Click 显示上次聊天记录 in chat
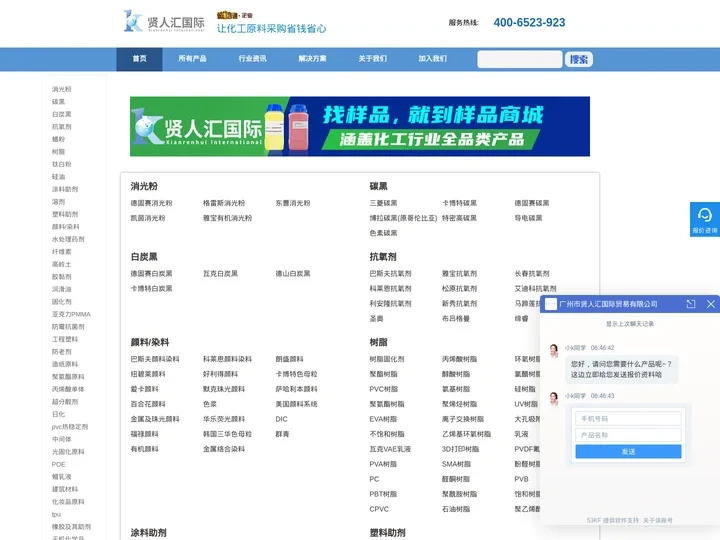The image size is (720, 540). point(630,324)
